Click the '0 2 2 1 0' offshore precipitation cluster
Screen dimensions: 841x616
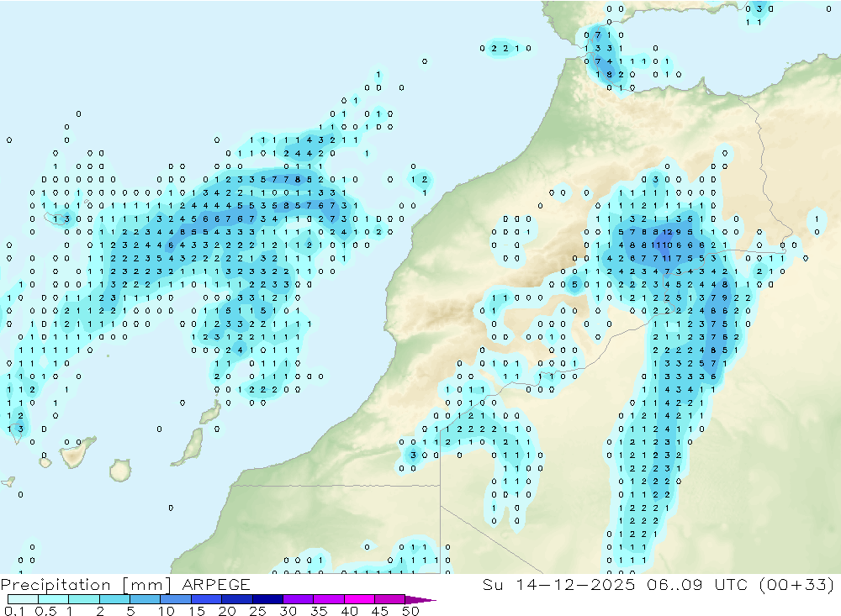[505, 48]
